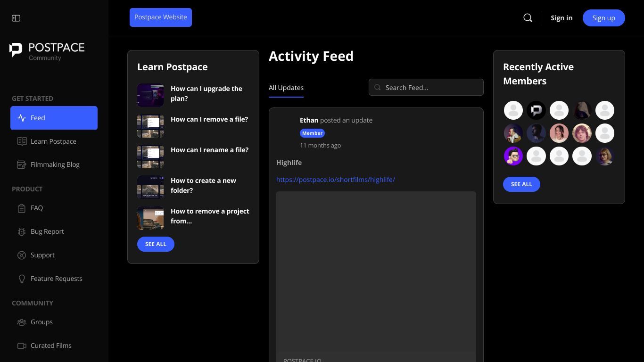Select the All Updates tab
644x362 pixels.
(286, 88)
